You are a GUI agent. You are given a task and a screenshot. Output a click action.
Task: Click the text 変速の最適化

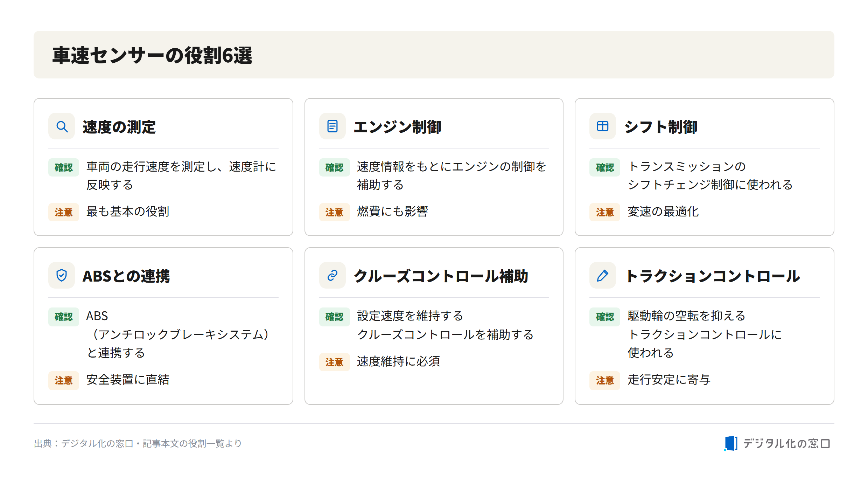click(x=663, y=212)
